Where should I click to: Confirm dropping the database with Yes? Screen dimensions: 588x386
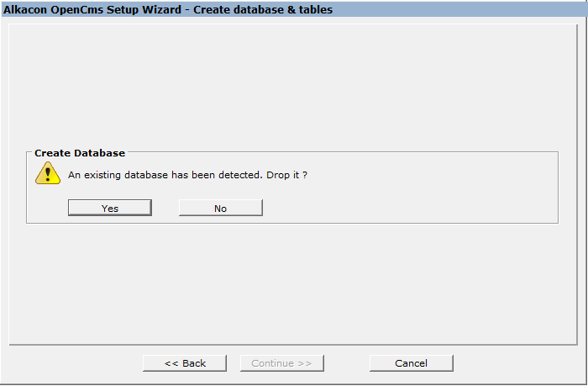[x=110, y=208]
